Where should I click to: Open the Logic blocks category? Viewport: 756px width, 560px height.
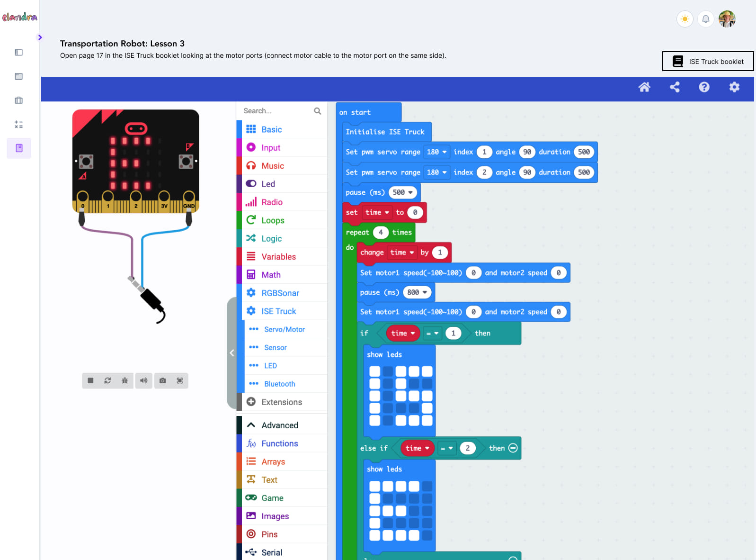point(282,239)
